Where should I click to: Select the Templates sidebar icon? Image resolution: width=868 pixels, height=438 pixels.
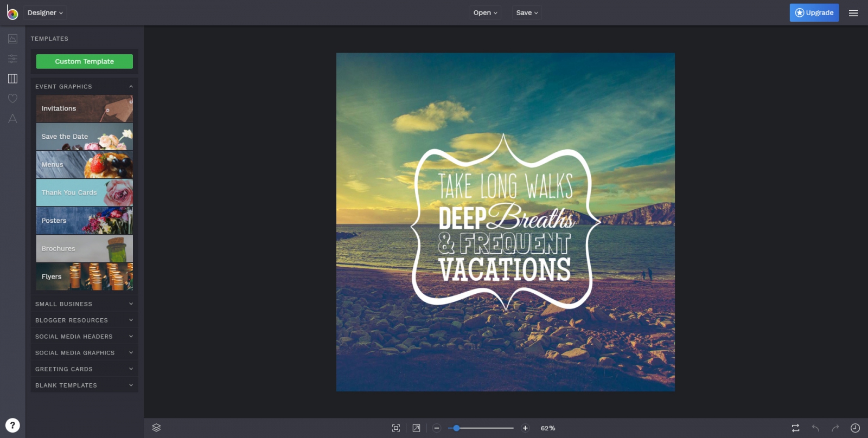point(12,79)
